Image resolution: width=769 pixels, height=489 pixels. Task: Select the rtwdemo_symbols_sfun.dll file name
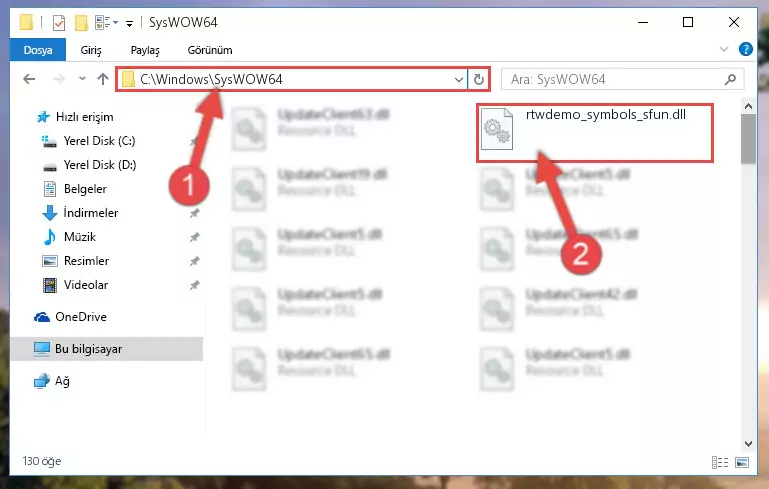[606, 114]
